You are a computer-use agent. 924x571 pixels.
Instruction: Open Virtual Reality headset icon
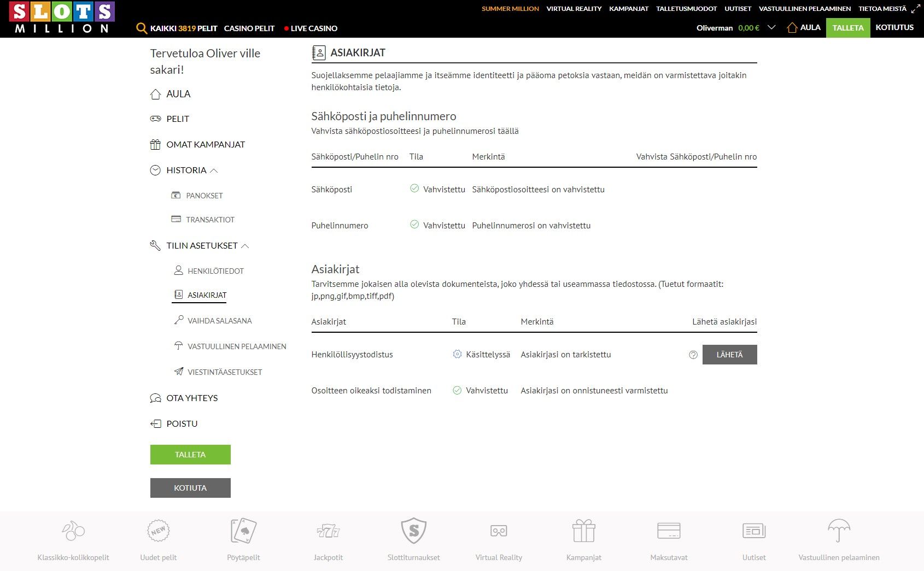tap(499, 531)
